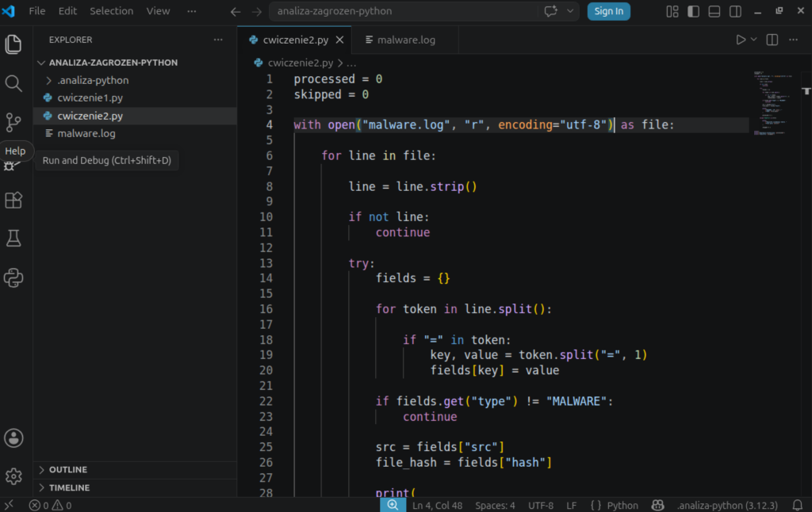Open the Extensions view
Screen dimensions: 812x512
pyautogui.click(x=13, y=201)
